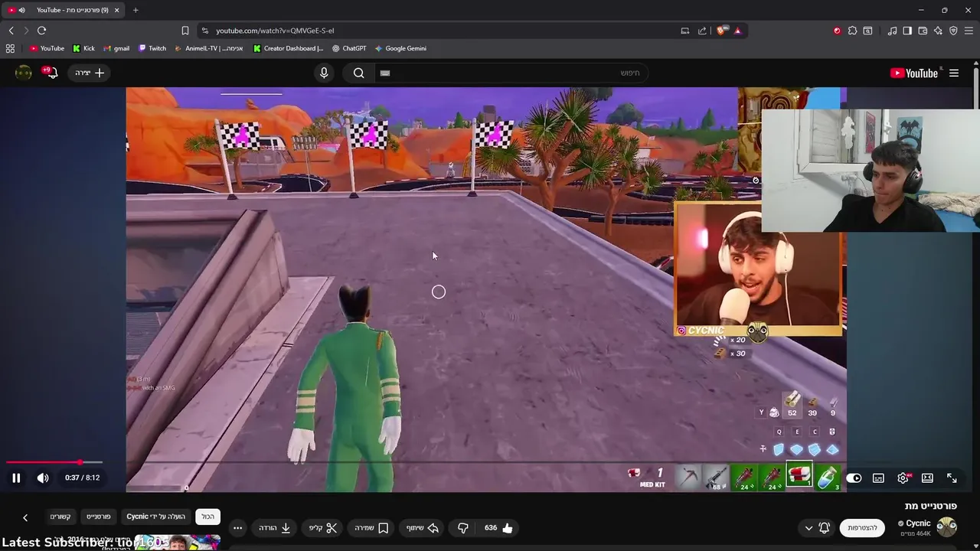Toggle the browser sidebar panel

pos(907,31)
